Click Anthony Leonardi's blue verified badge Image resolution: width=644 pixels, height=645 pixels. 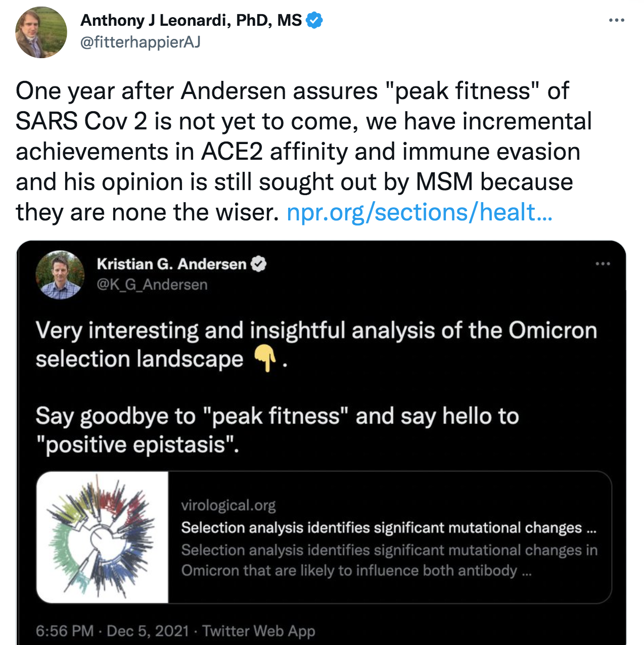(314, 21)
